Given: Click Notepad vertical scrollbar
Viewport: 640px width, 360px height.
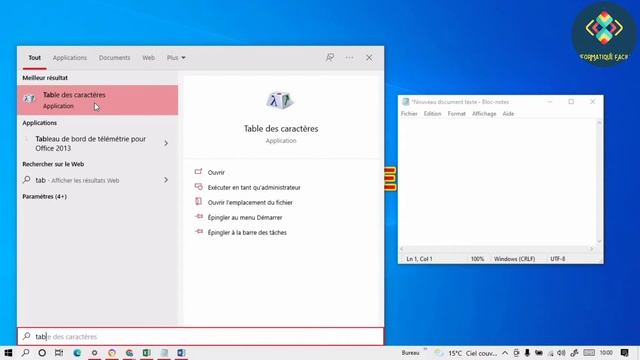Looking at the screenshot, I should click(x=599, y=182).
